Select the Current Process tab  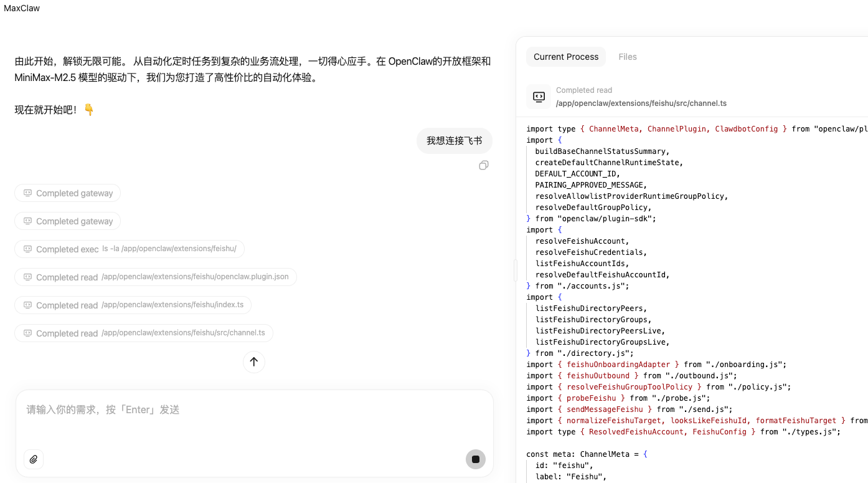point(565,57)
